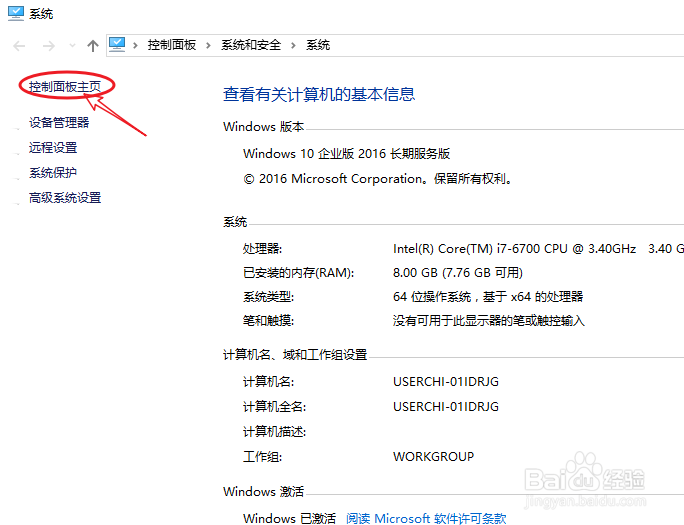Image resolution: width=684 pixels, height=525 pixels.
Task: Go back with the back arrow
Action: pos(19,45)
